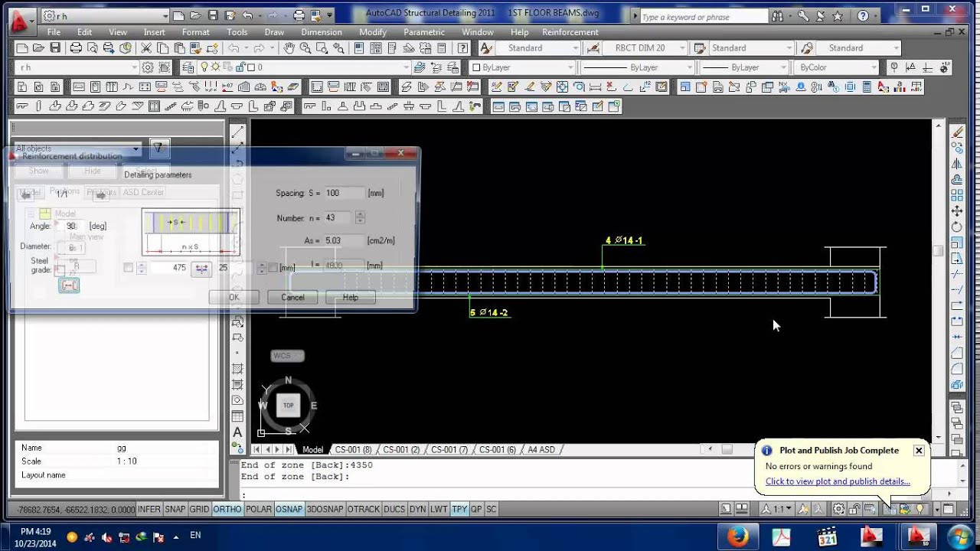Click the Zoom Realtime magnifier icon

305,47
